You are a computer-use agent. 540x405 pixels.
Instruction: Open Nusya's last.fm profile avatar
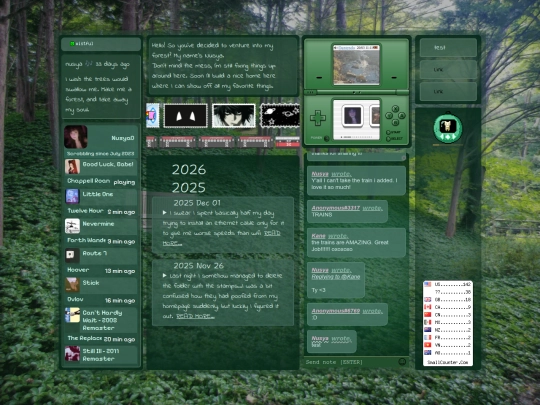click(76, 137)
